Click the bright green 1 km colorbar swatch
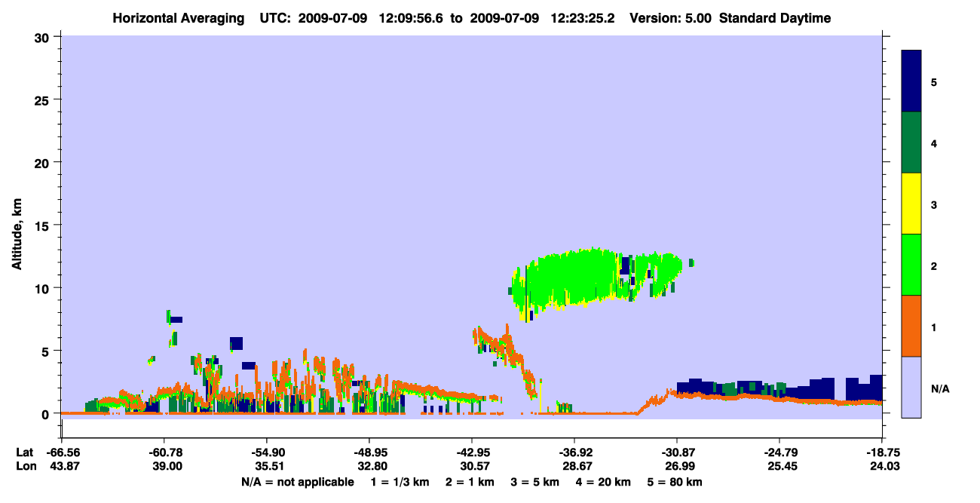 [x=911, y=265]
